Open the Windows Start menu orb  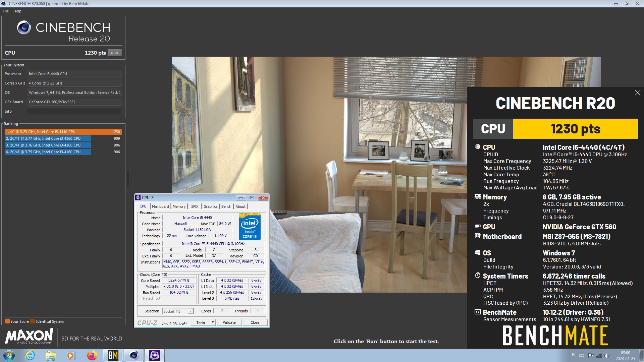(x=9, y=355)
